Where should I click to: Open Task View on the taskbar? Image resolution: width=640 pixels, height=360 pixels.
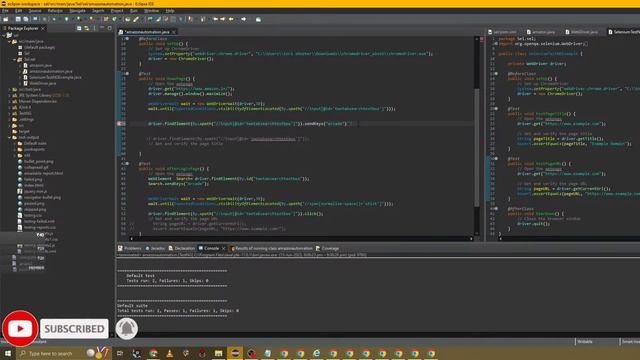(x=120, y=353)
